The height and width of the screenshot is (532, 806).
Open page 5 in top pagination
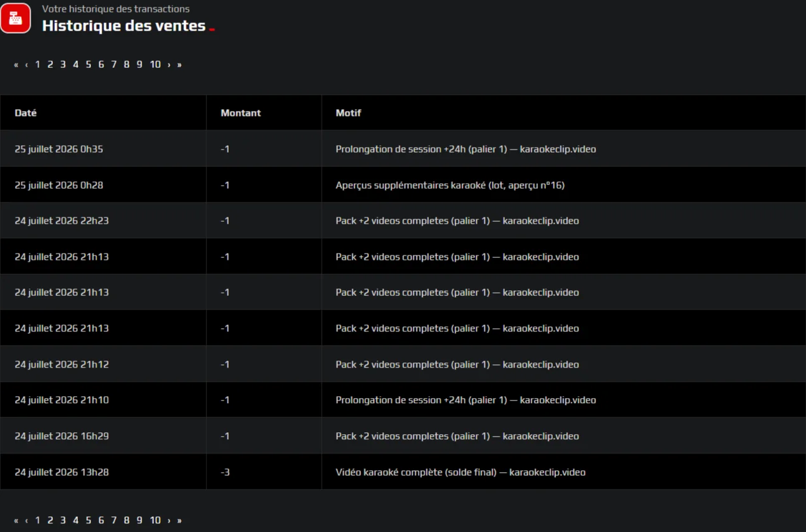(89, 65)
